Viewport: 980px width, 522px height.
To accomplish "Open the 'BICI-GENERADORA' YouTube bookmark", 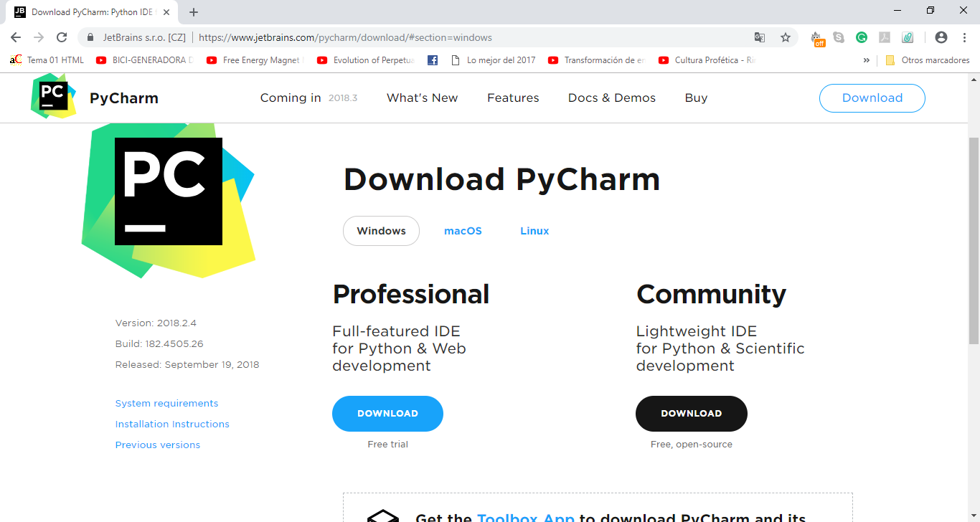I will click(145, 60).
